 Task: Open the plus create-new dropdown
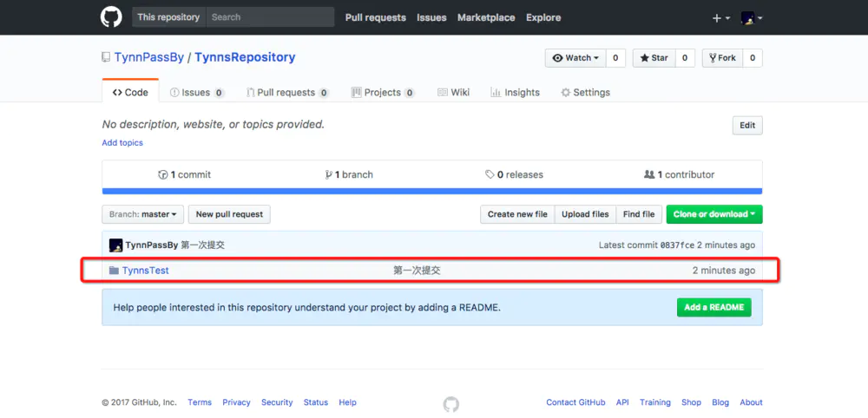click(x=720, y=17)
